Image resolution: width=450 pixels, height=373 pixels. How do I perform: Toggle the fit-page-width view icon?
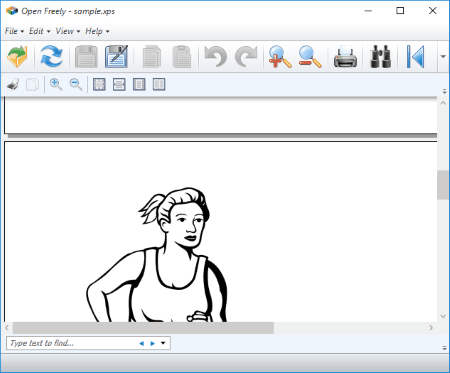(119, 84)
